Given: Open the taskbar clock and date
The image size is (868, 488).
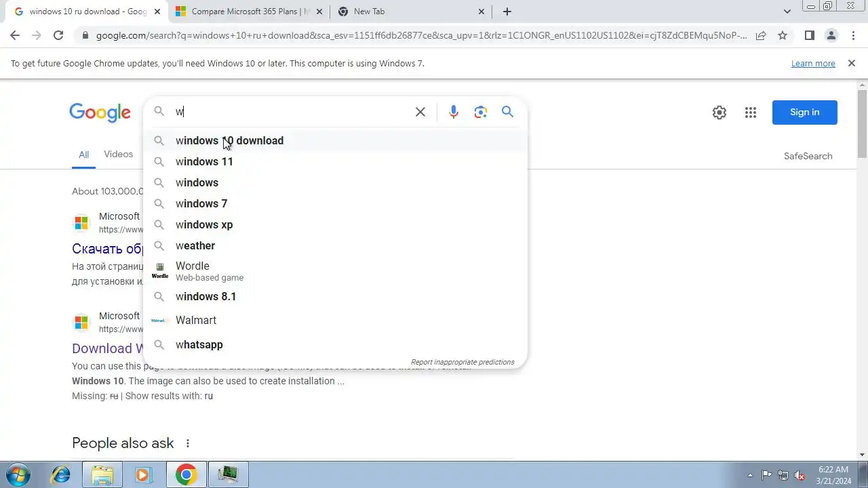Looking at the screenshot, I should coord(833,475).
